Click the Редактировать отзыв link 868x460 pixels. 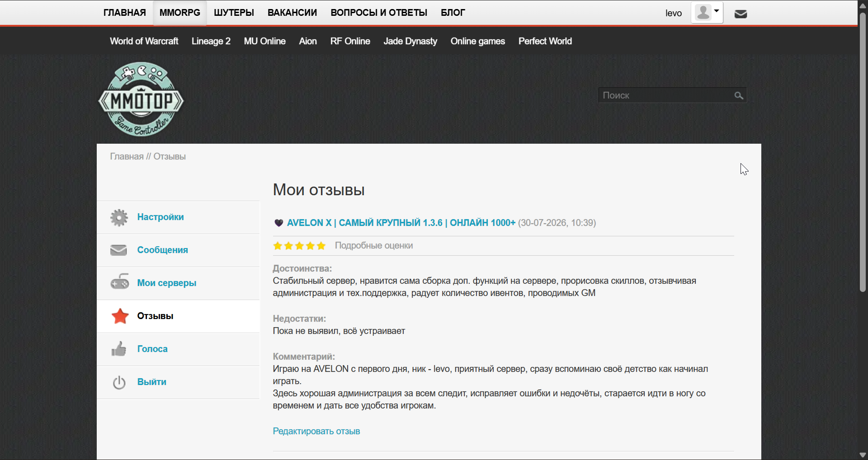pyautogui.click(x=316, y=431)
